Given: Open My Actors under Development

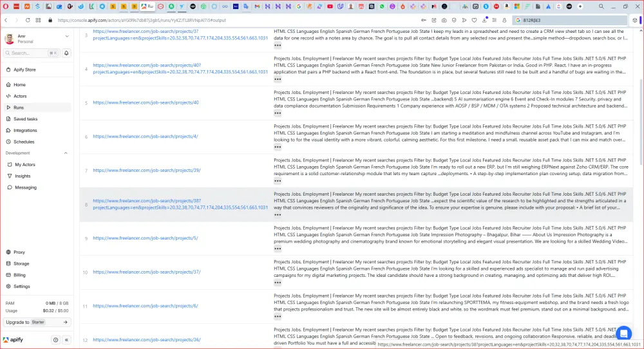Looking at the screenshot, I should pyautogui.click(x=24, y=165).
